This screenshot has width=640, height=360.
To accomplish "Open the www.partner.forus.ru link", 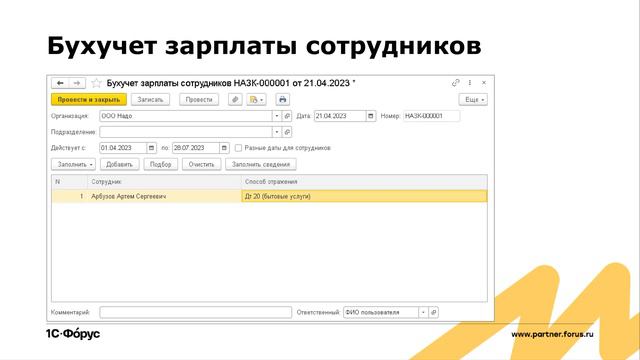I will (x=552, y=334).
